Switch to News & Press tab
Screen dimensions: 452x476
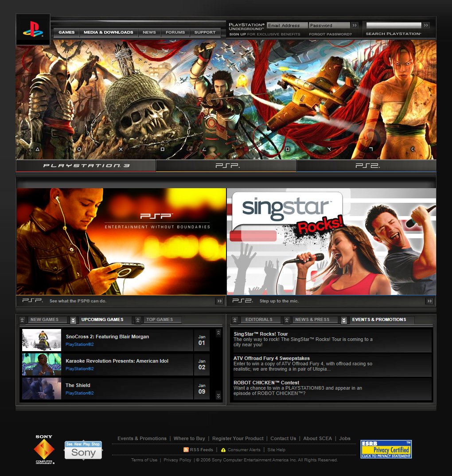[312, 320]
